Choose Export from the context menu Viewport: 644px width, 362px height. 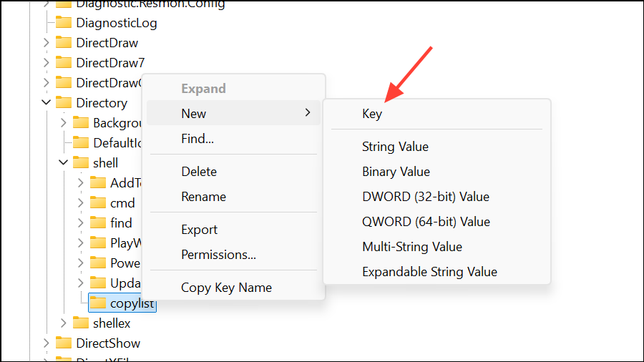[x=199, y=230]
